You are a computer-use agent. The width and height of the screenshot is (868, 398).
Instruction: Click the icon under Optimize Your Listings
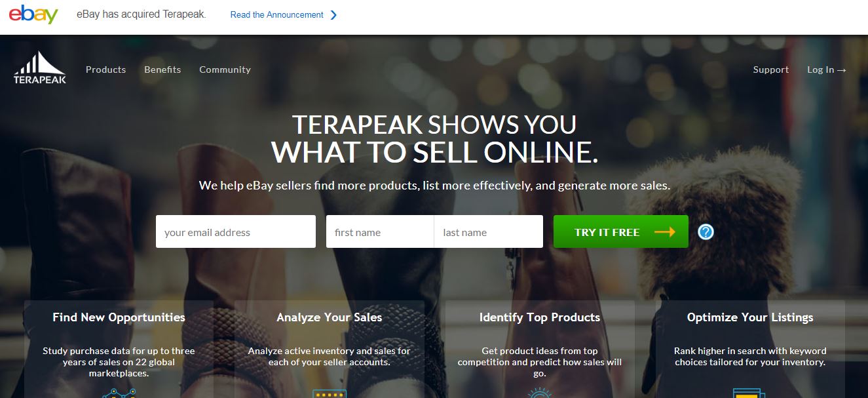tap(749, 393)
